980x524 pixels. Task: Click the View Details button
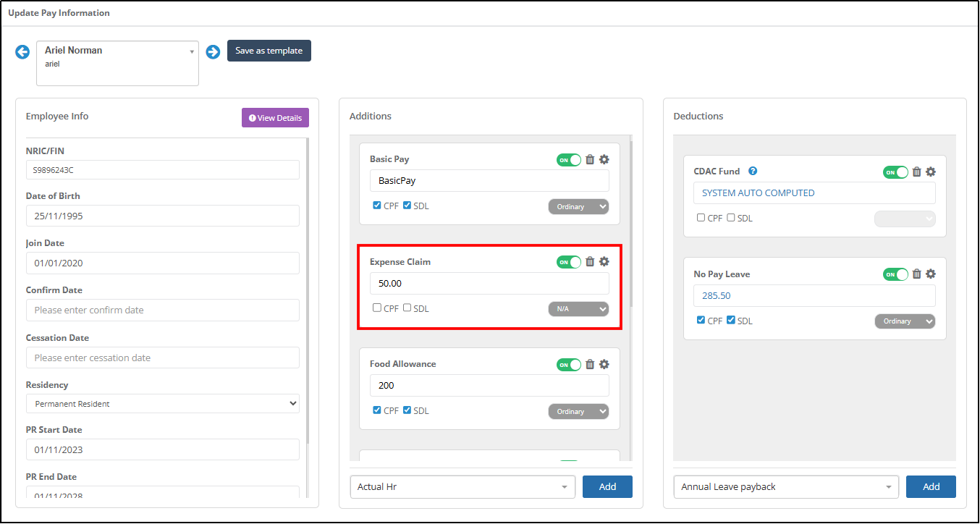click(276, 118)
